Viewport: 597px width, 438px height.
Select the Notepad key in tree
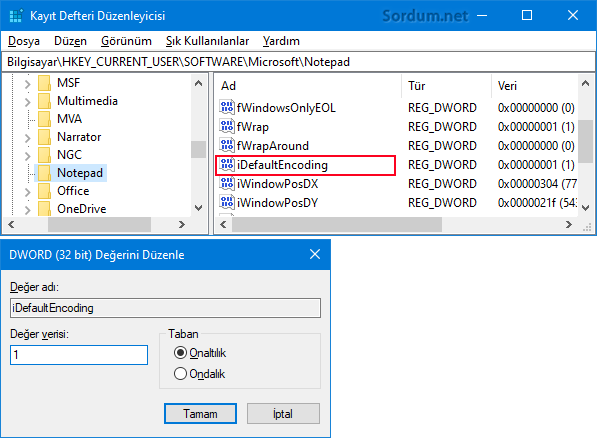80,173
